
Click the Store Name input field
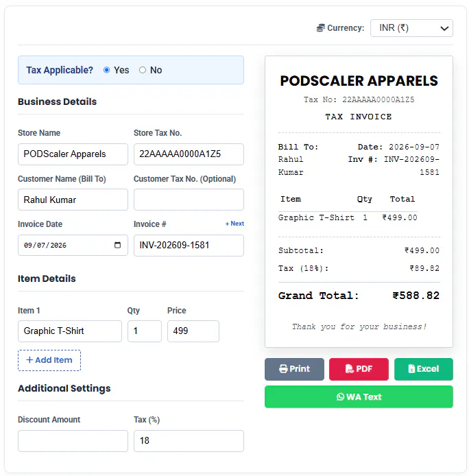pos(73,154)
